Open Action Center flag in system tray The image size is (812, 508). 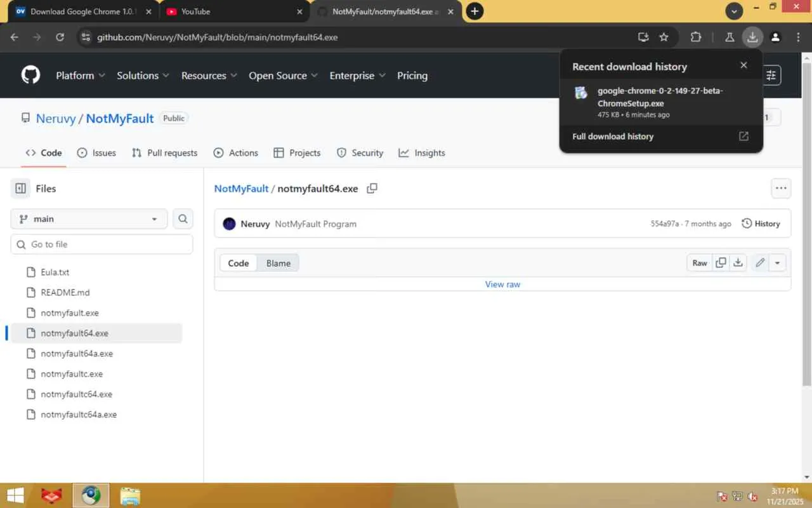pyautogui.click(x=722, y=497)
